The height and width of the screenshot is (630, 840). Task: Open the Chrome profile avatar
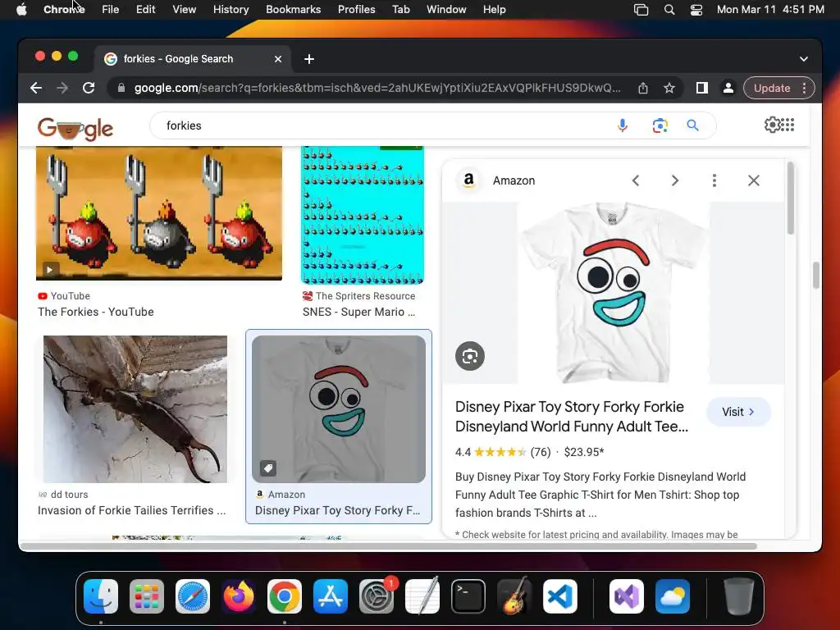[728, 88]
